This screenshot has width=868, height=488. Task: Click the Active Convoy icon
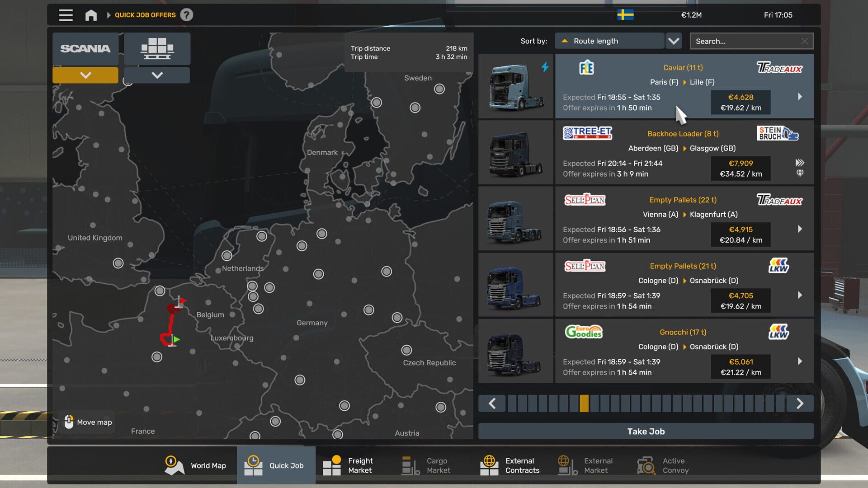point(646,465)
